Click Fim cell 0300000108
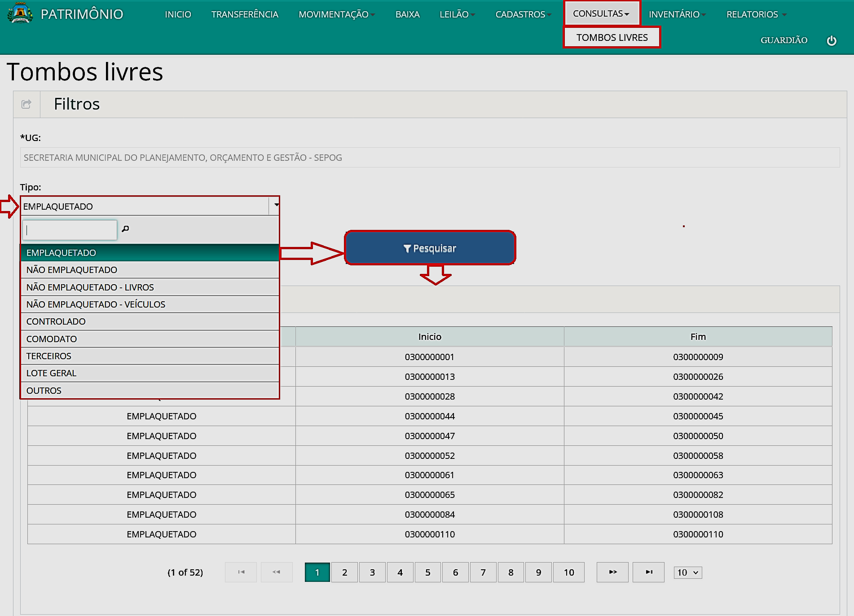The height and width of the screenshot is (616, 854). [698, 515]
